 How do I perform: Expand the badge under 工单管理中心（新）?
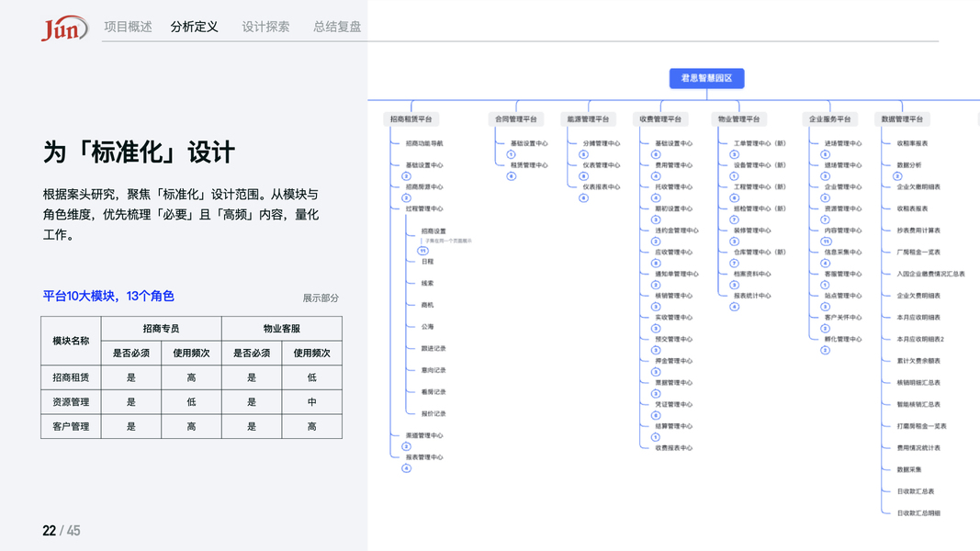[x=735, y=154]
